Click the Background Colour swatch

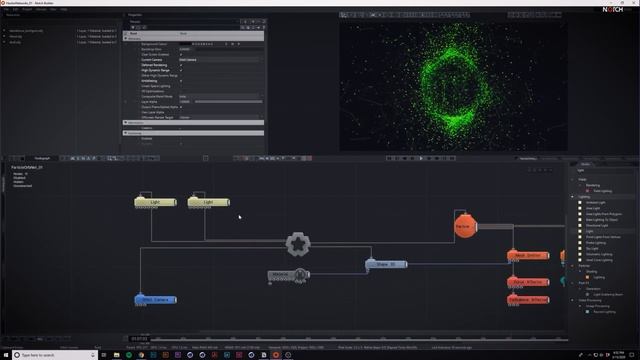185,44
